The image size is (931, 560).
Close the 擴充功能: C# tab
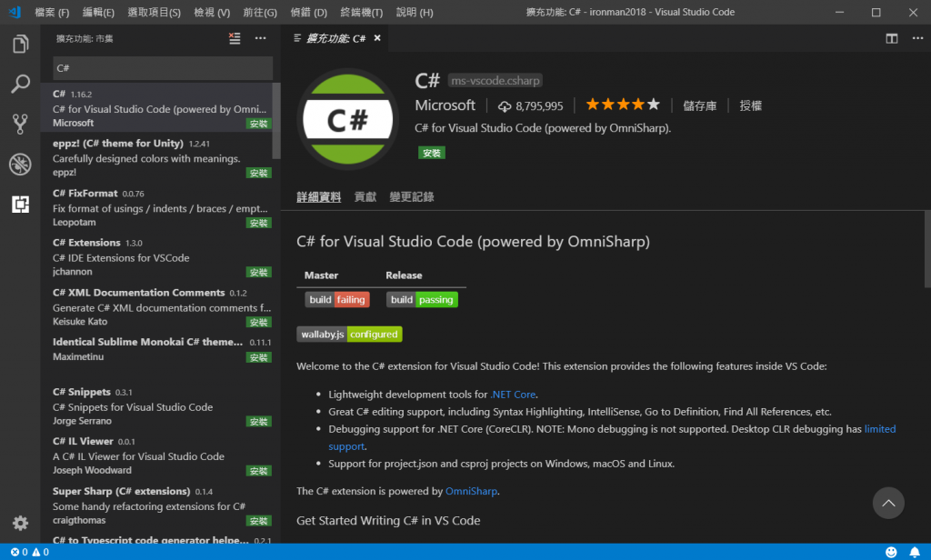377,38
